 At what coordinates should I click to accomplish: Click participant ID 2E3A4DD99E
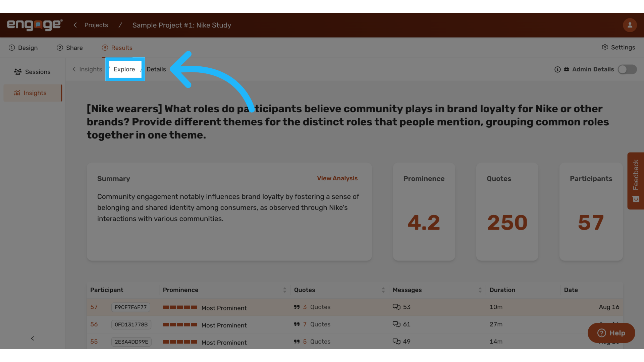point(131,342)
